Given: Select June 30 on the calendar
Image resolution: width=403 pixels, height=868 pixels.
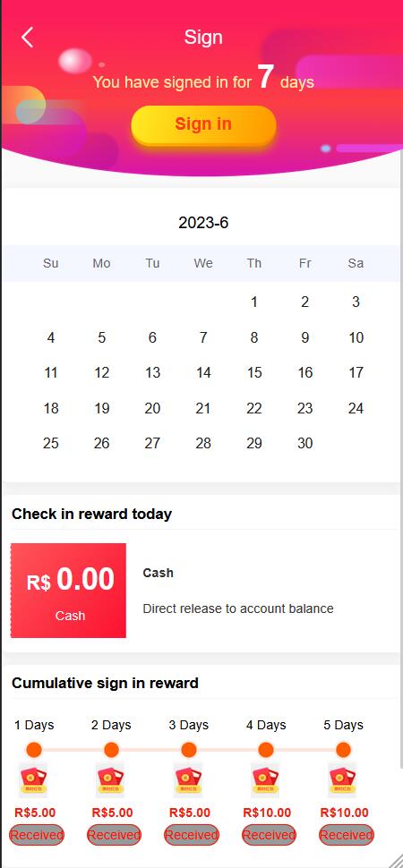Looking at the screenshot, I should click(304, 443).
